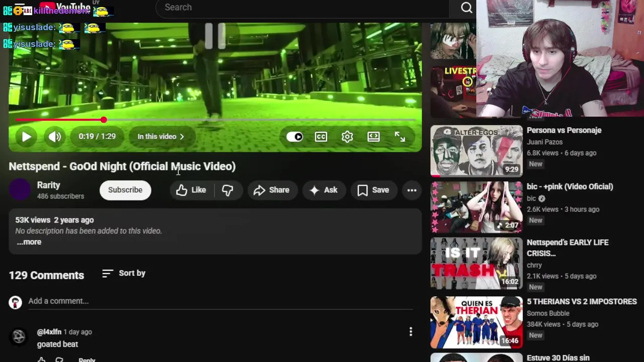
Task: Subscribe to the Rarity channel
Action: 125,190
